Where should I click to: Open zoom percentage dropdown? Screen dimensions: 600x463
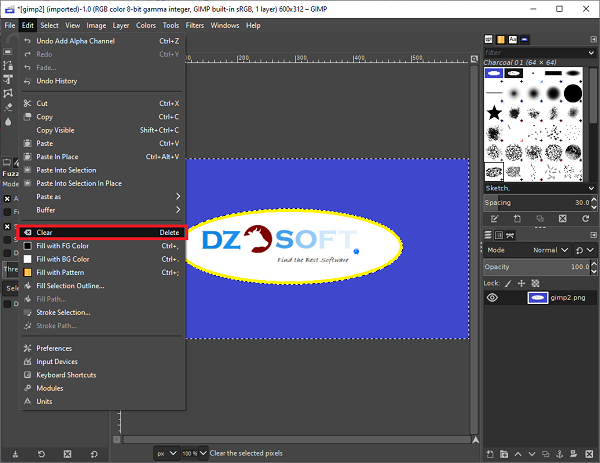203,453
